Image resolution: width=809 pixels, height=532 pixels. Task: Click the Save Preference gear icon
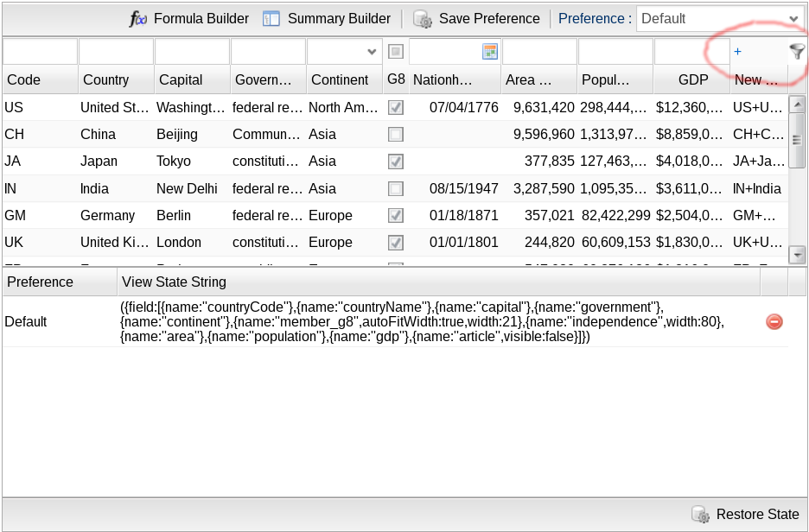click(x=423, y=19)
